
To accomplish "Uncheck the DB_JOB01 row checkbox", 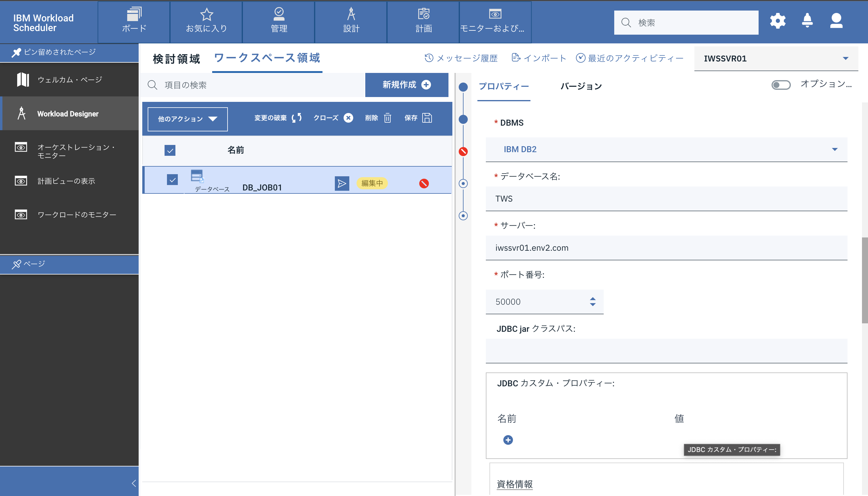I will pos(172,180).
